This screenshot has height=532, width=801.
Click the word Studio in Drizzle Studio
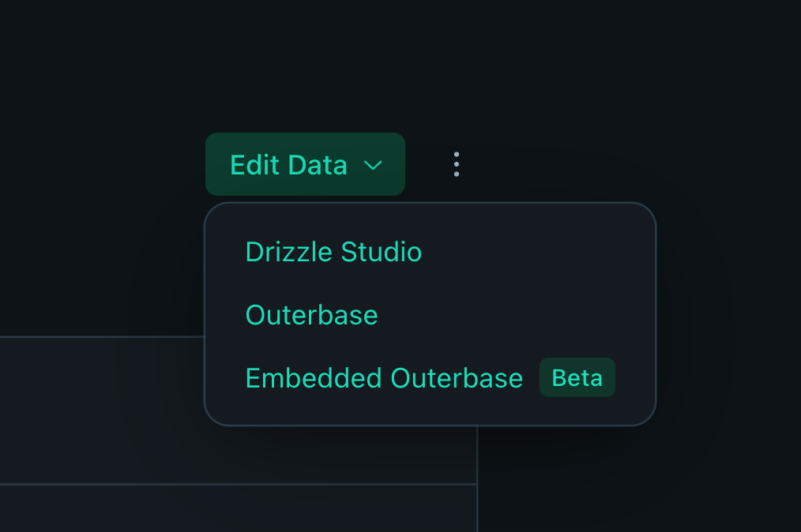tap(381, 252)
